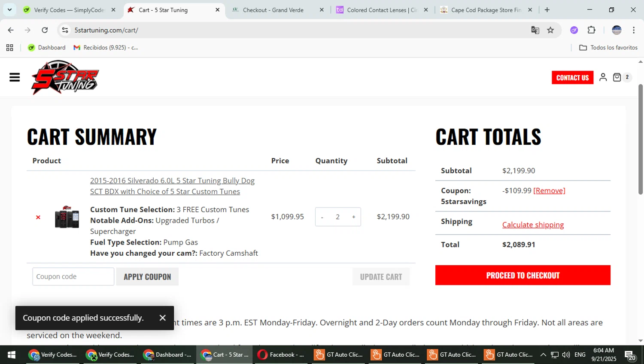Open the Chrome three-dot menu
Screen dimensions: 644x364
point(634,30)
